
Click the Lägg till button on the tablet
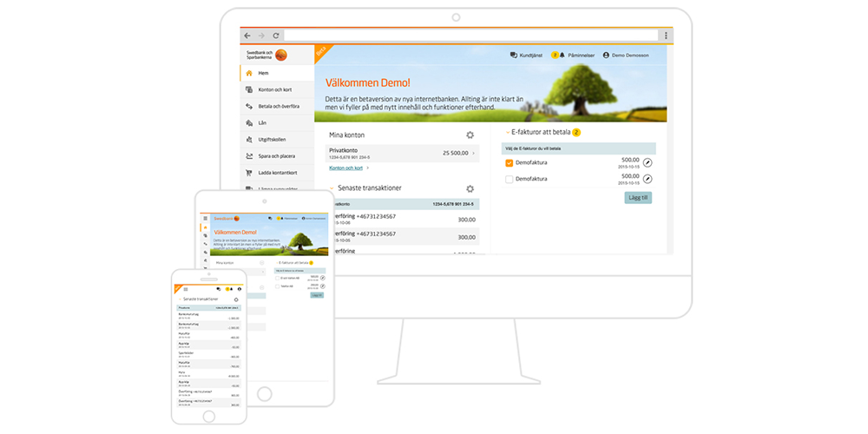tap(317, 296)
